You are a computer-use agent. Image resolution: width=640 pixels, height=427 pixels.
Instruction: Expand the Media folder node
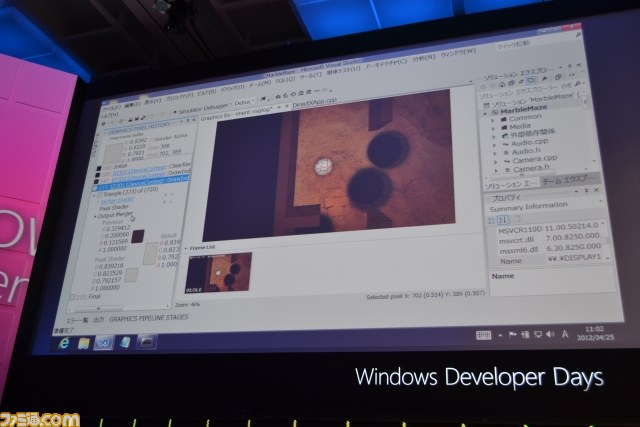click(x=493, y=128)
